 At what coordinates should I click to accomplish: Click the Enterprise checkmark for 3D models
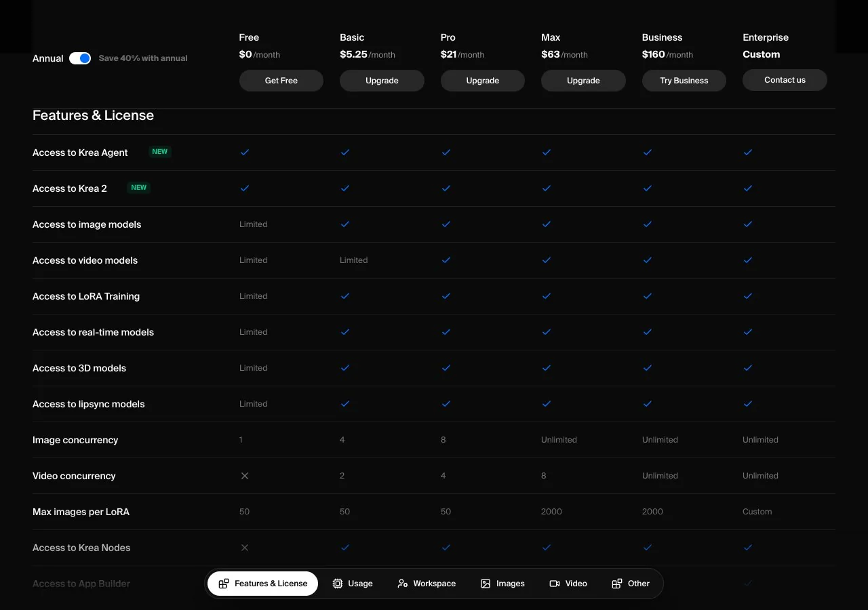tap(748, 368)
